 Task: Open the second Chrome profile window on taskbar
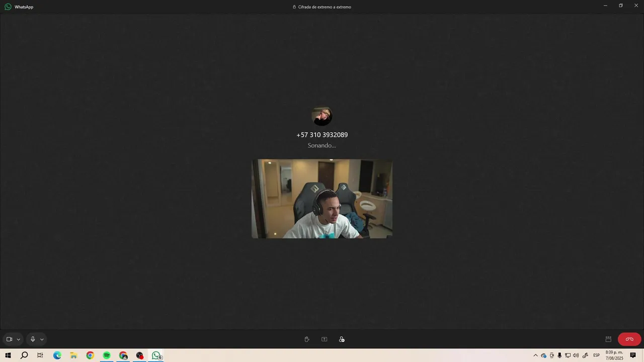[x=123, y=355]
